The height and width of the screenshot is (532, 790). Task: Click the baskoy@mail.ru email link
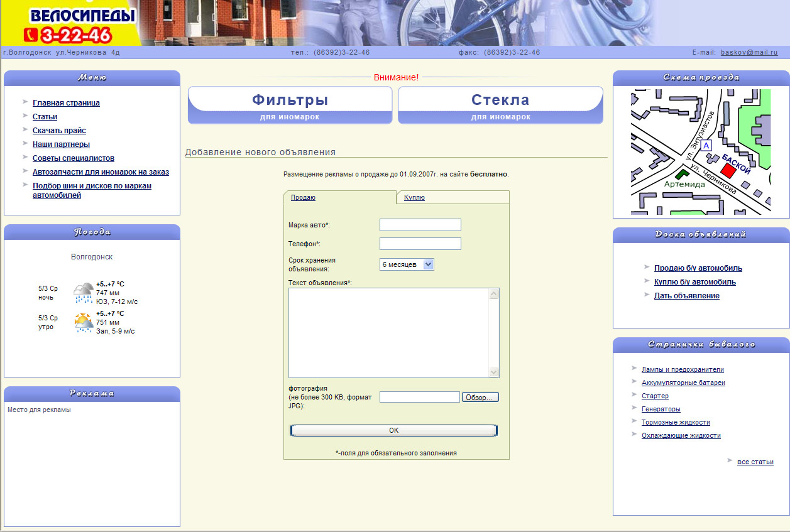pyautogui.click(x=749, y=53)
